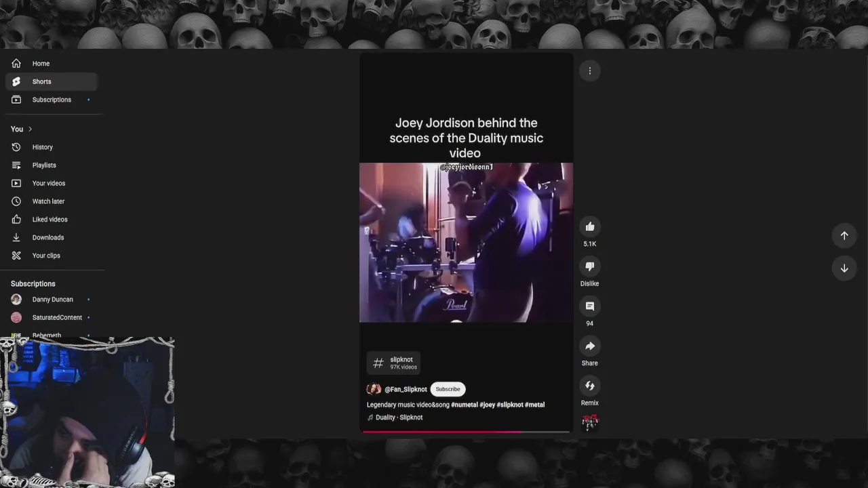Click the Subscriptions feed icon

click(16, 100)
